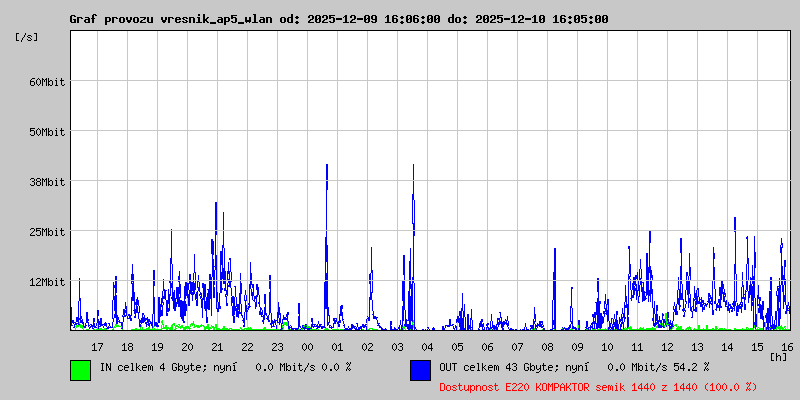Click the hour 09 x-axis label
The image size is (800, 400).
[x=578, y=347]
